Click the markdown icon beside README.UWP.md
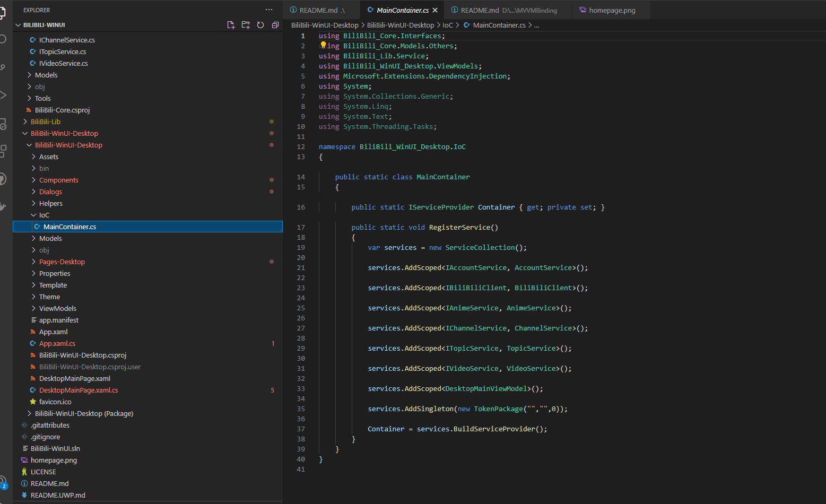 pos(24,495)
